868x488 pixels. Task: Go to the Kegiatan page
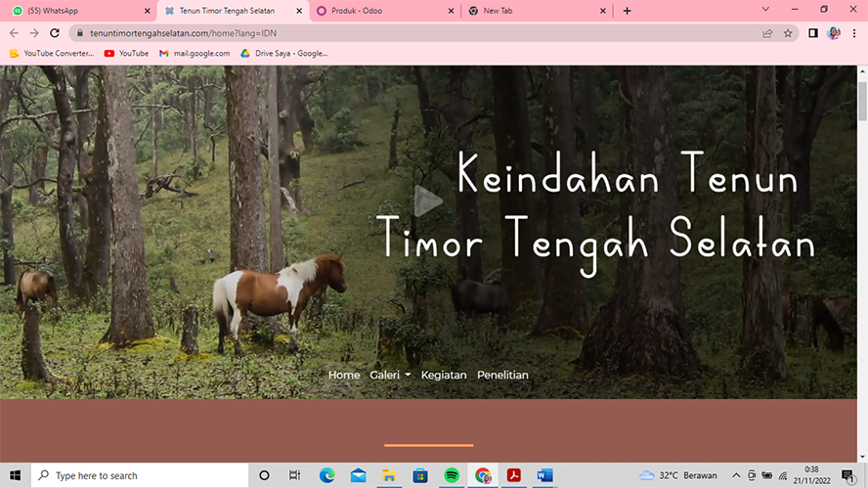pos(444,376)
